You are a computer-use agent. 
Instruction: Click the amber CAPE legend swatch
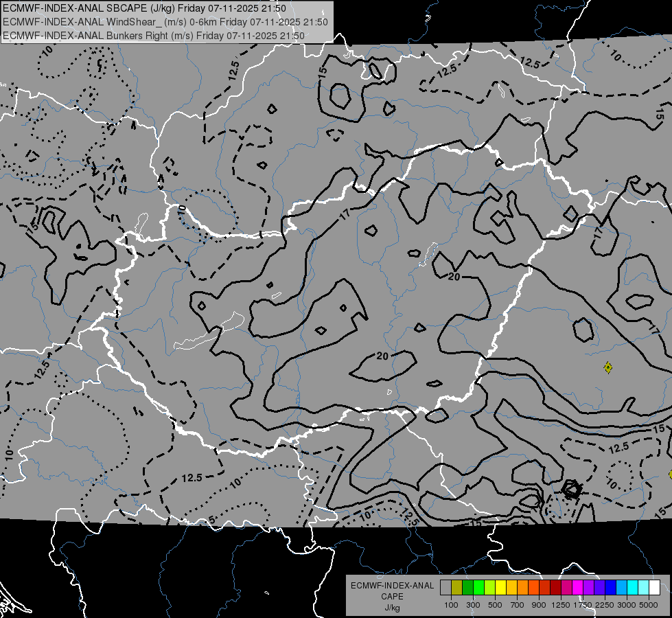click(x=511, y=588)
